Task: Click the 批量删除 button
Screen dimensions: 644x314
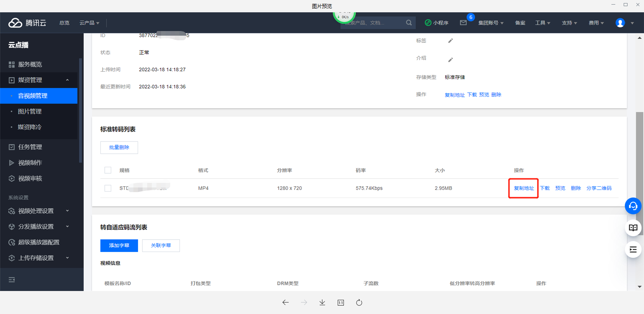Action: (x=119, y=148)
